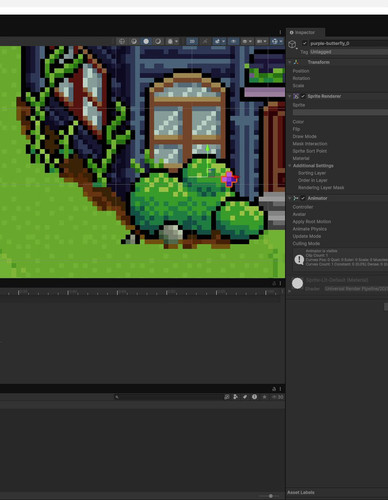Screen dimensions: 388x500
Task: Click the favorites star icon in Project toolbar
Action: pyautogui.click(x=264, y=397)
